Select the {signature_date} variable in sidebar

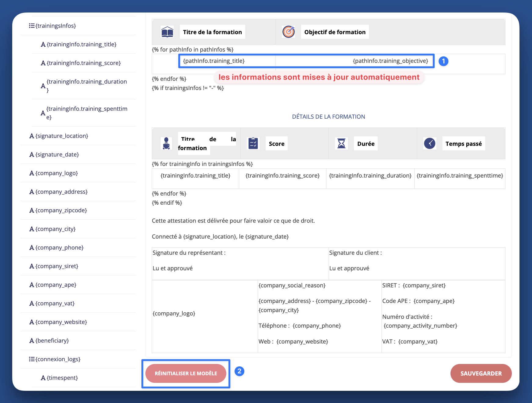click(x=56, y=154)
